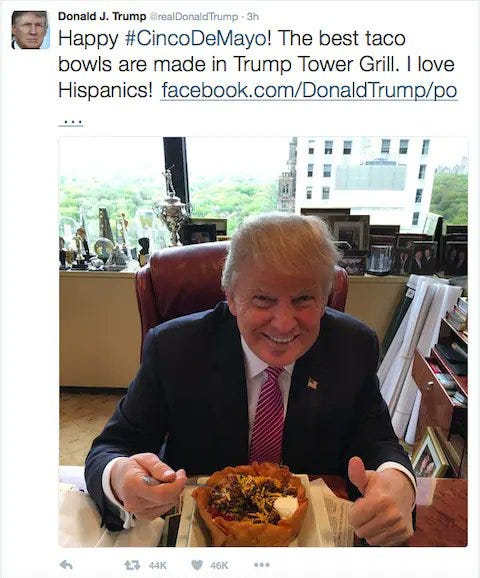
Task: Click the underlined ellipsis link continuation
Action: 71,121
